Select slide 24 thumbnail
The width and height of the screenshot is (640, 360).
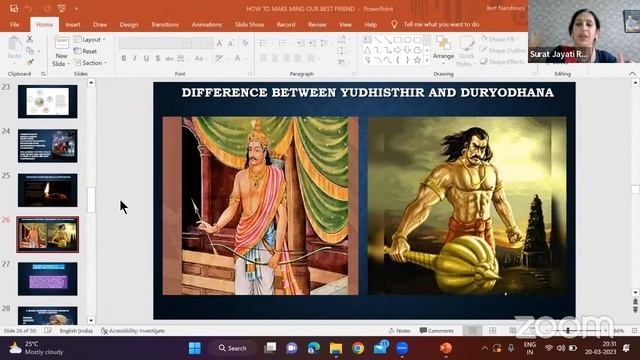47,146
